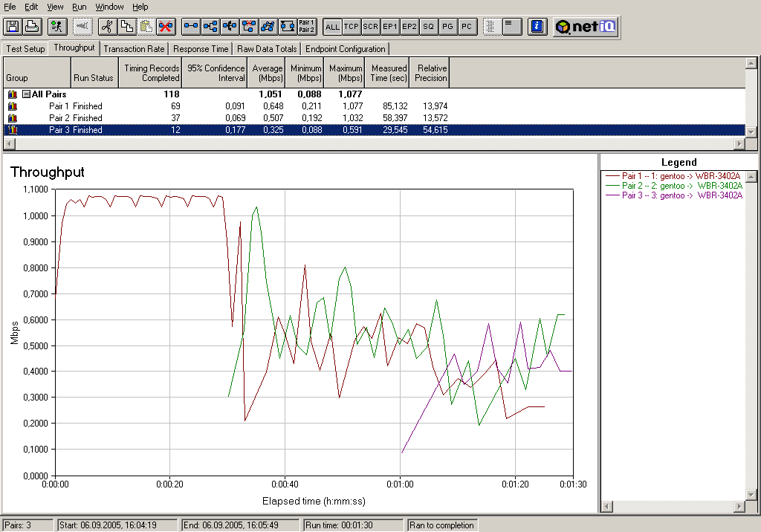The image size is (761, 532).
Task: Toggle the PC grouping button
Action: [467, 27]
